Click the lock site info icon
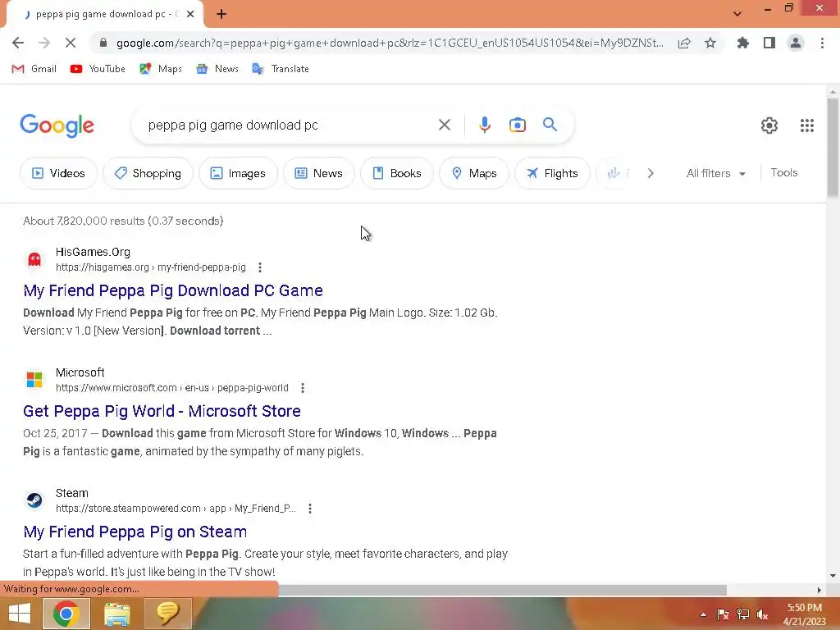Screen dimensions: 840x630 (103, 43)
